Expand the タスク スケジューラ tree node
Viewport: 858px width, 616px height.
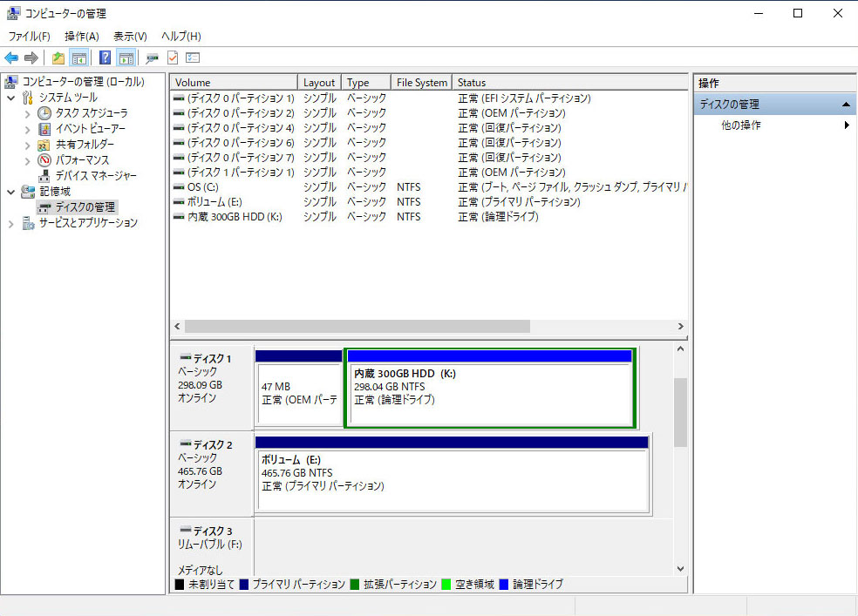pos(27,113)
